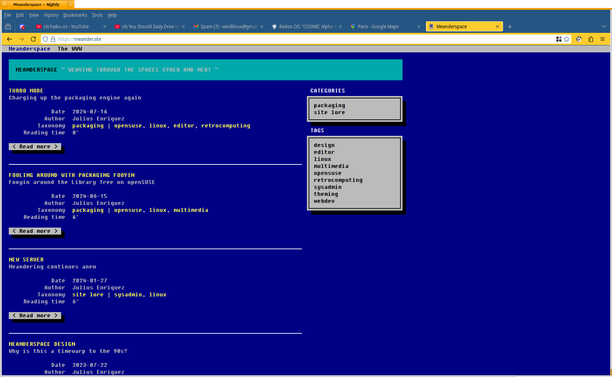This screenshot has height=377, width=612.
Task: Click The WWW navbar link
Action: [70, 49]
